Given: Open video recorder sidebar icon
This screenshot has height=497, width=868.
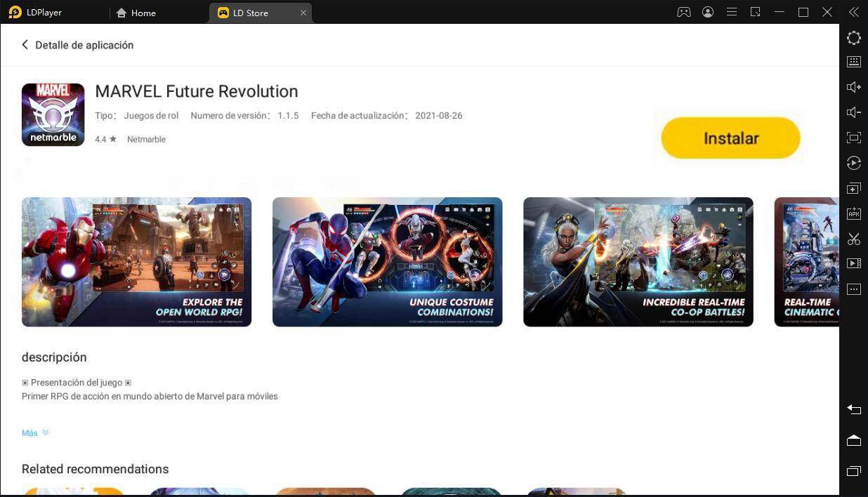Looking at the screenshot, I should (x=854, y=263).
